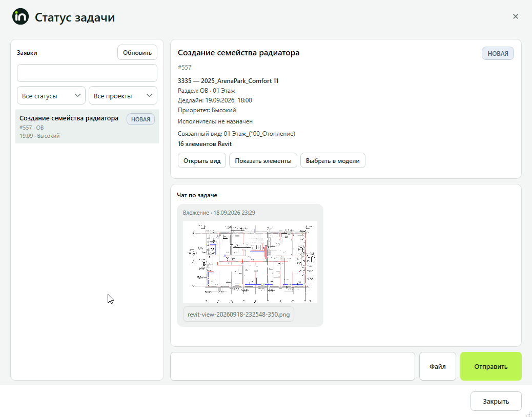This screenshot has width=532, height=417.
Task: Click the НОВАЯ status badge in task details
Action: [498, 54]
